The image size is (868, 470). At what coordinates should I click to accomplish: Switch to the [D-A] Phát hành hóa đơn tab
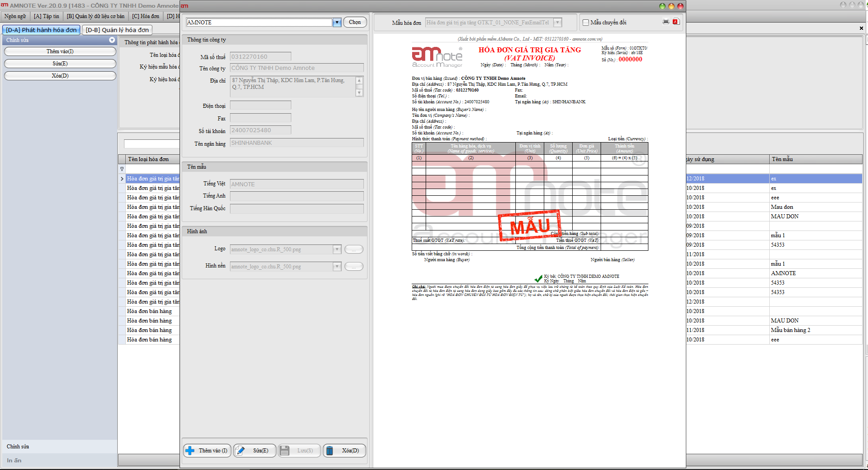[41, 30]
